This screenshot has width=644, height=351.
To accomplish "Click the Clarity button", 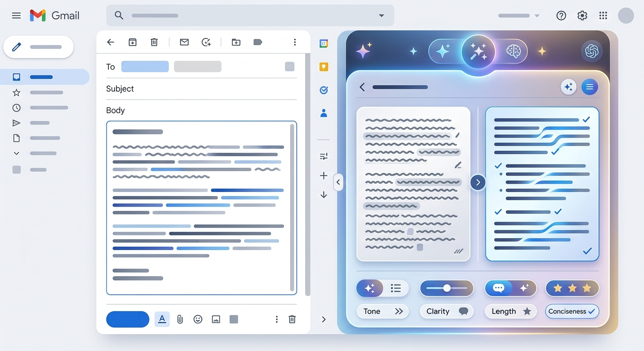I will (447, 311).
